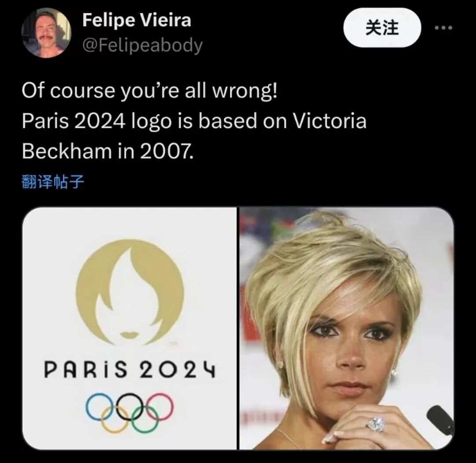Open Felipe Vieira's profile avatar
This screenshot has width=476, height=463.
(x=46, y=33)
